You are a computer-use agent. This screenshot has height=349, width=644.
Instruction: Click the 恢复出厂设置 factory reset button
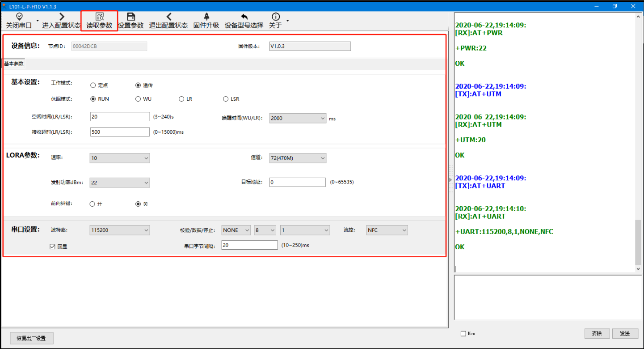pos(31,338)
